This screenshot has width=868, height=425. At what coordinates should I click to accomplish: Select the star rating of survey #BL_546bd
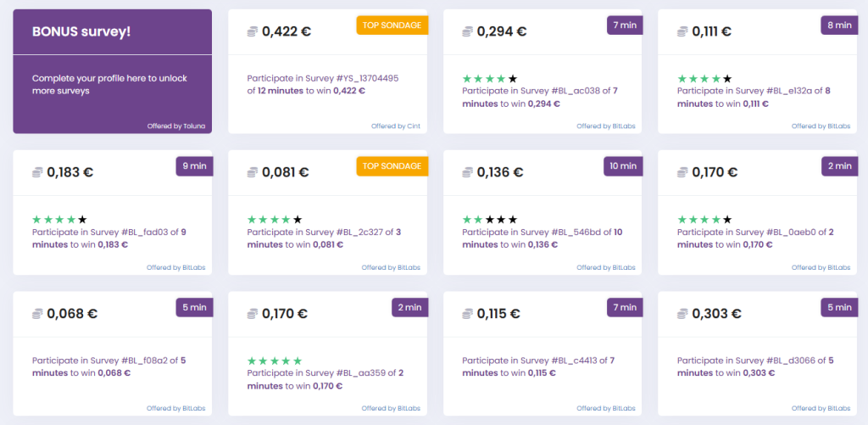coord(490,220)
